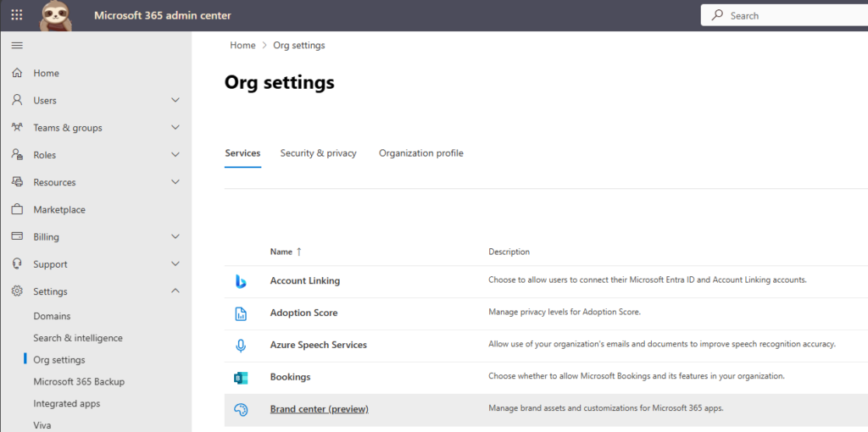Click the Roles icon in sidebar
Image resolution: width=868 pixels, height=432 pixels.
click(17, 155)
